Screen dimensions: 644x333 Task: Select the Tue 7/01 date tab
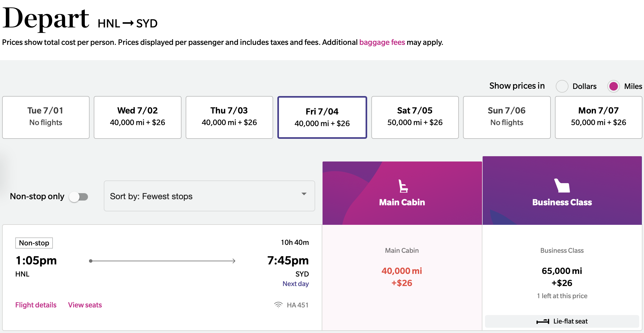pyautogui.click(x=46, y=117)
